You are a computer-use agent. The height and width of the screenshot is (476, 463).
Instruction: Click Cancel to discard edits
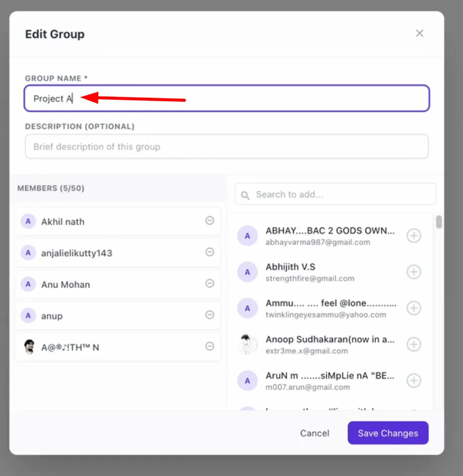click(x=315, y=433)
